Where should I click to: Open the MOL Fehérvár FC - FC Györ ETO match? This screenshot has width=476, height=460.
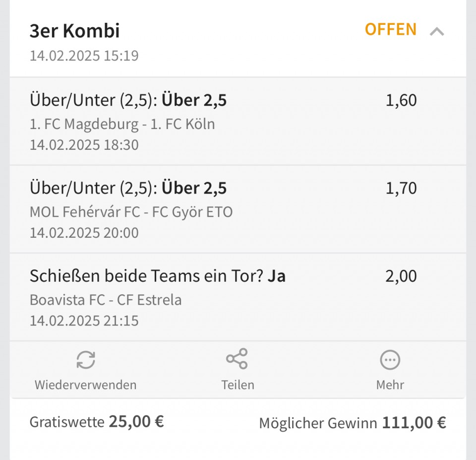(x=131, y=212)
